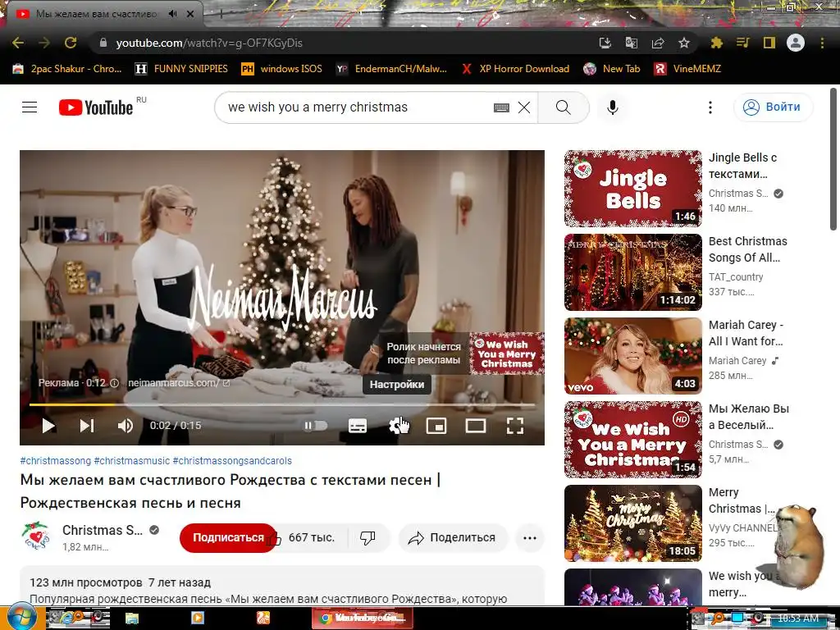This screenshot has width=840, height=630.
Task: Open media control icon in toolbar
Action: click(742, 43)
